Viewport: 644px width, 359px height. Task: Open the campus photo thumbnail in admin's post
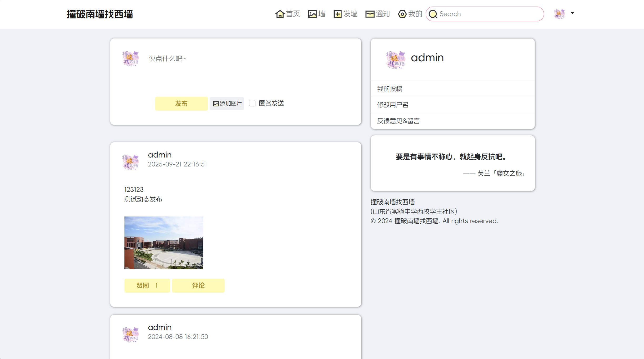point(164,242)
